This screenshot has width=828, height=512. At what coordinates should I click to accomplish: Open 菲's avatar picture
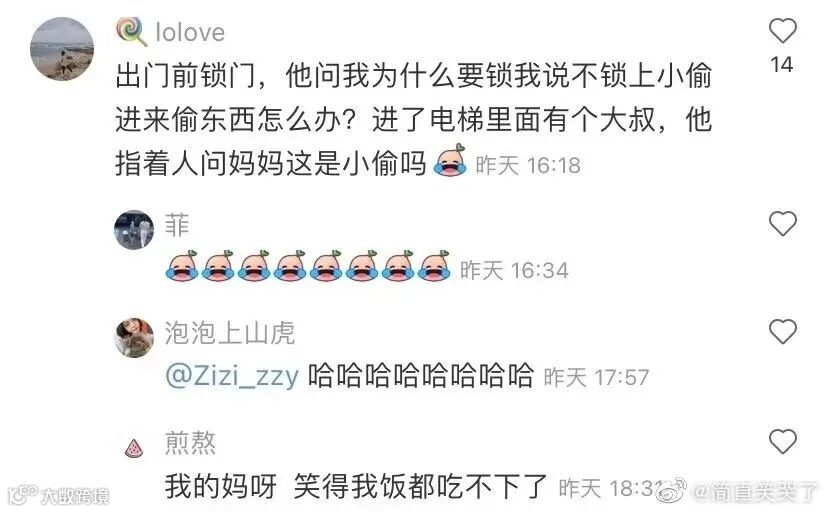coord(134,230)
